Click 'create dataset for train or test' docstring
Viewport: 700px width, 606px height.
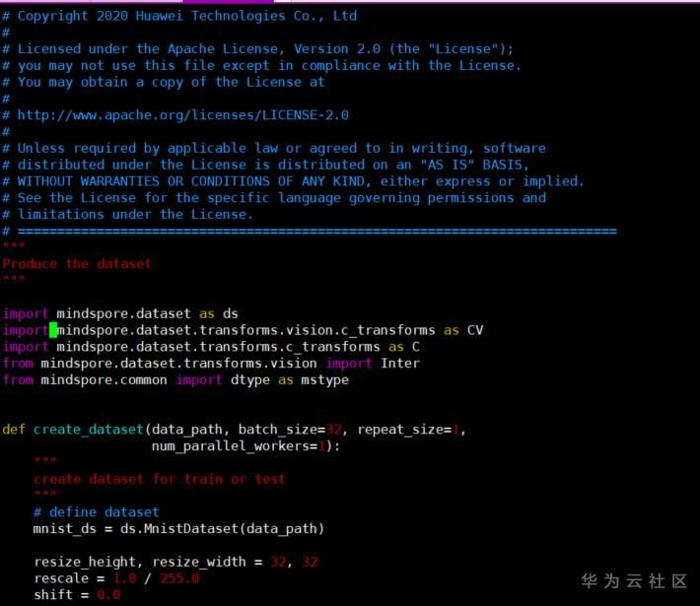tap(159, 479)
